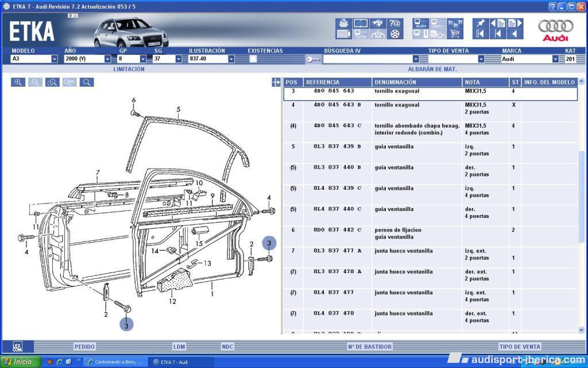Click the INFO. DEL MODELO column header
This screenshot has height=368, width=588.
pos(550,82)
